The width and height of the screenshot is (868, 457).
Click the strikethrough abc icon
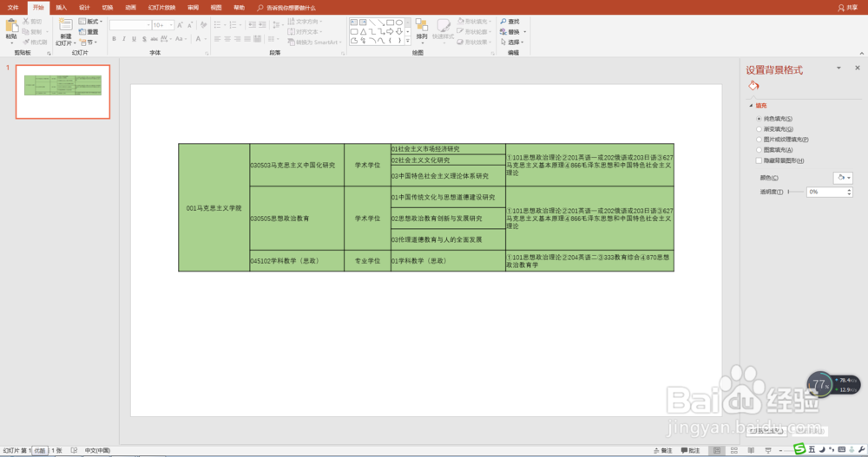(x=155, y=39)
